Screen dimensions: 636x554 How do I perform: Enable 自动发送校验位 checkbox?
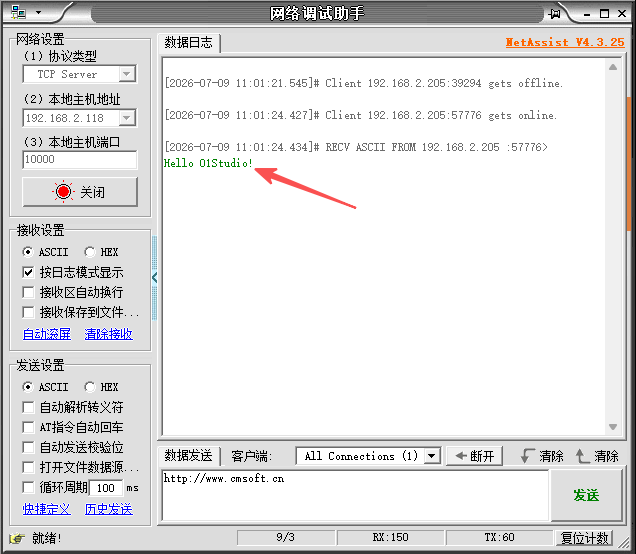tap(28, 447)
